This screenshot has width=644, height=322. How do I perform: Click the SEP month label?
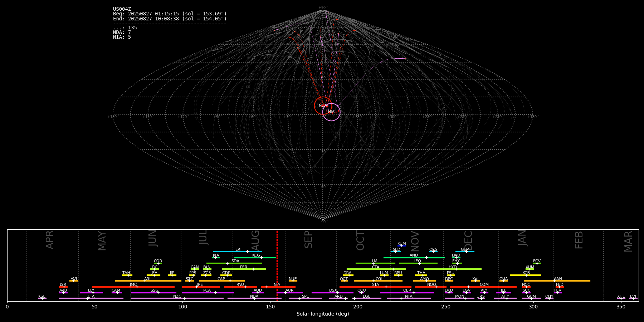point(308,239)
